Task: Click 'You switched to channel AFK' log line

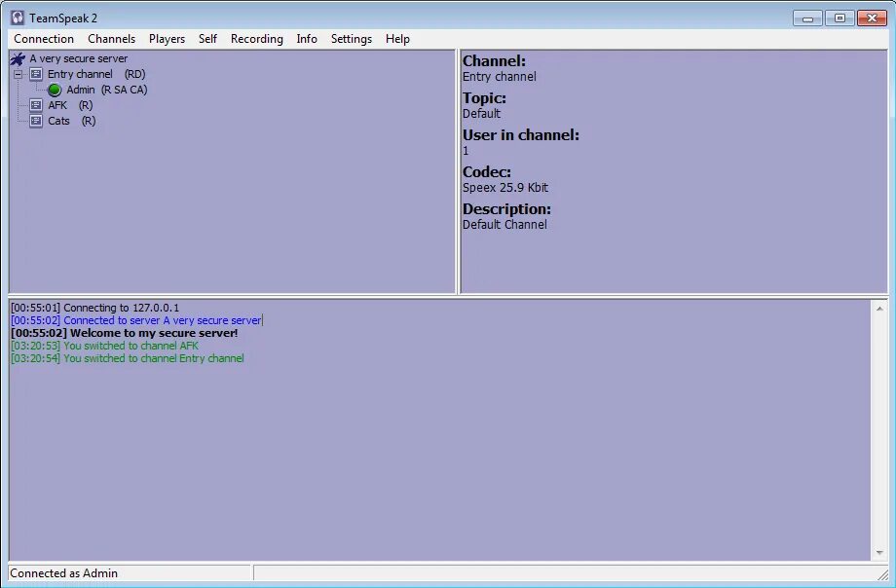Action: pyautogui.click(x=104, y=346)
